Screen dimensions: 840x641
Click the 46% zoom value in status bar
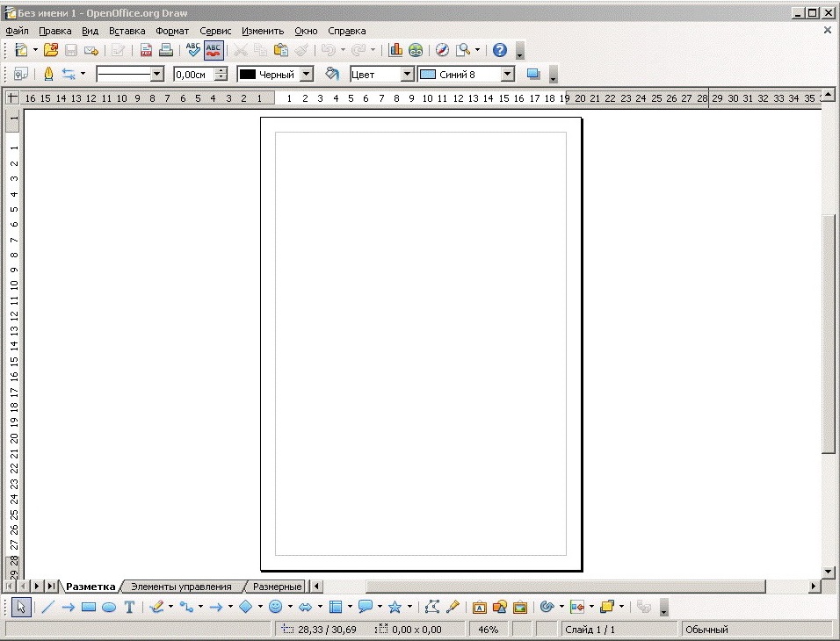tap(488, 630)
